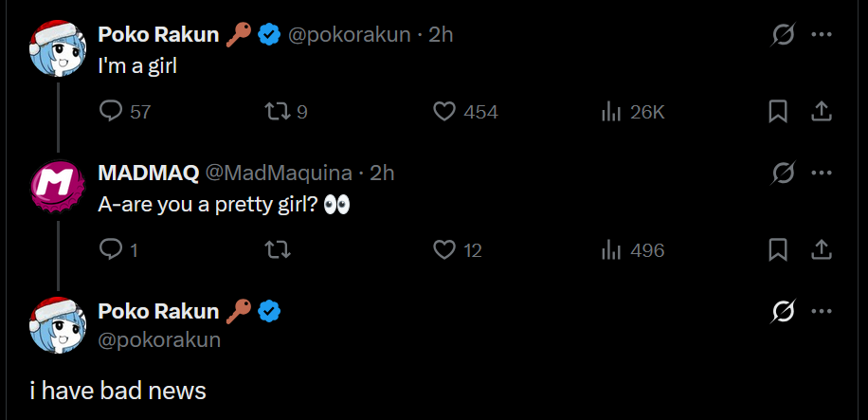Screen dimensions: 868x420
Task: Reply to Poko Rakun's "I'm a girl" post
Action: 112,112
